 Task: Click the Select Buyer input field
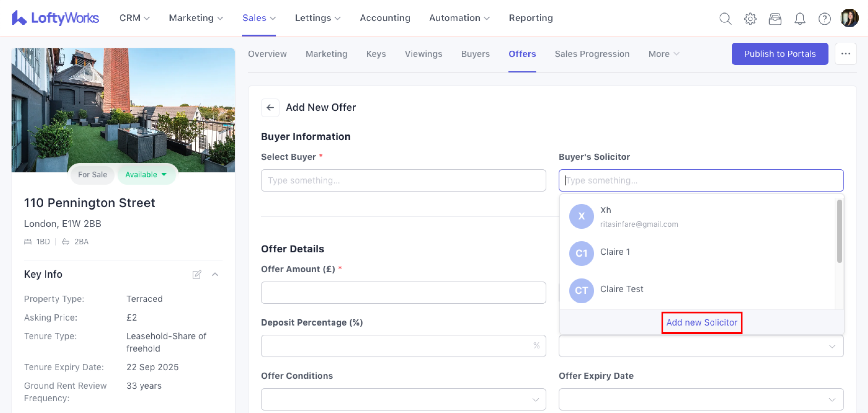click(403, 180)
